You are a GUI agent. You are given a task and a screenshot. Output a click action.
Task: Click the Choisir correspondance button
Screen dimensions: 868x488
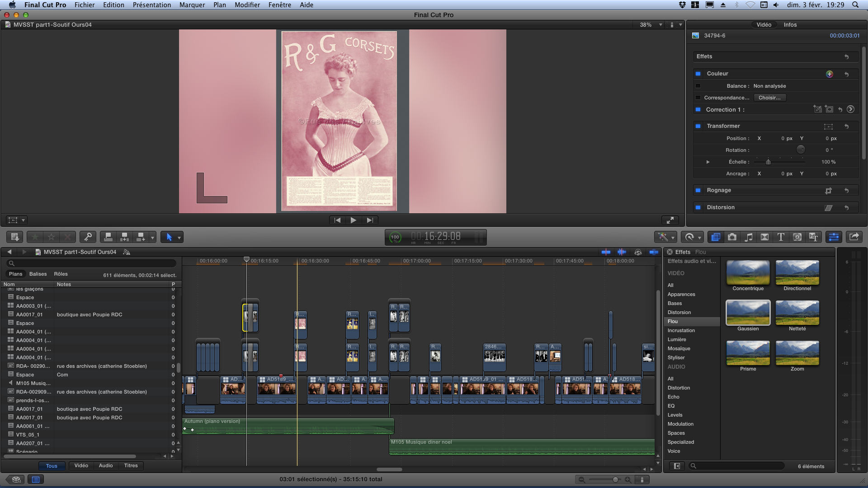coord(770,98)
